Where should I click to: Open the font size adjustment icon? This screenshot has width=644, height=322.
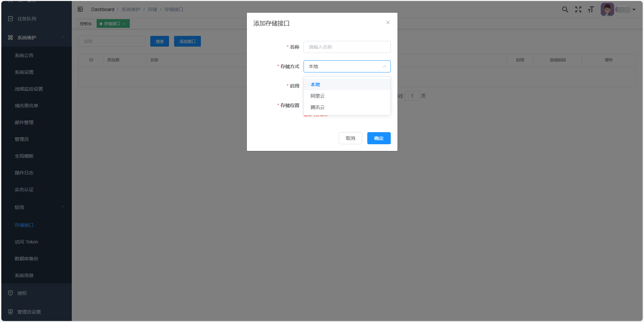(591, 9)
